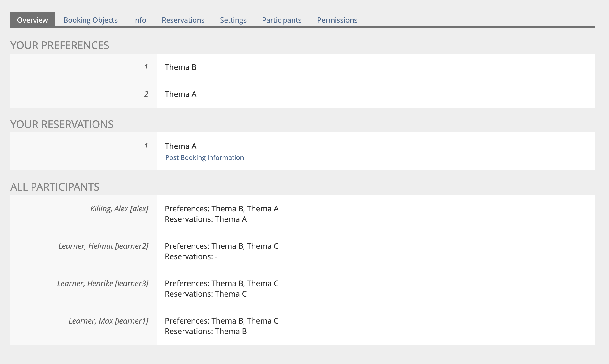Open the Info tab
The height and width of the screenshot is (364, 609).
139,20
